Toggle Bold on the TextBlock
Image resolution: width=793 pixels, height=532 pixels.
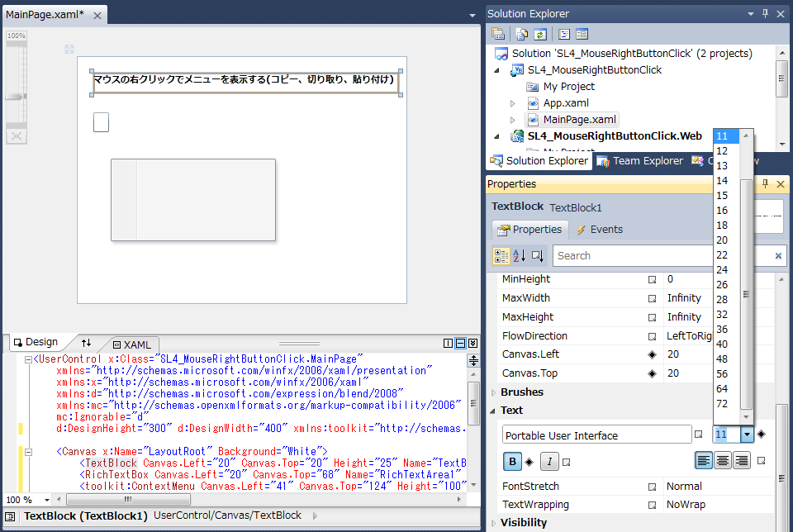(512, 461)
